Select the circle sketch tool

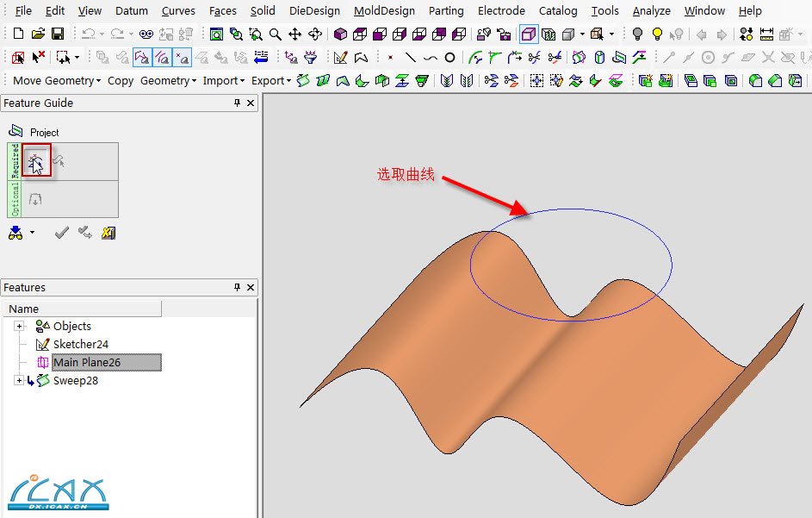(449, 58)
